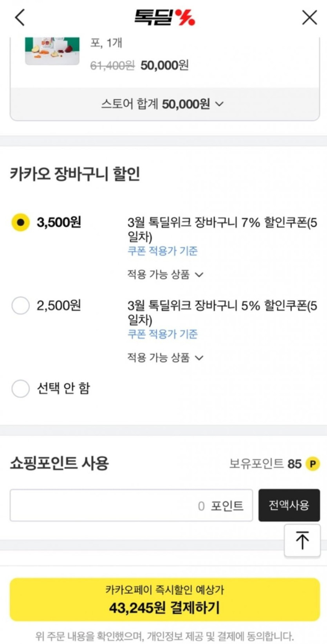Tap the yellow P point icon
Screen dimensions: 327x644
[313, 464]
